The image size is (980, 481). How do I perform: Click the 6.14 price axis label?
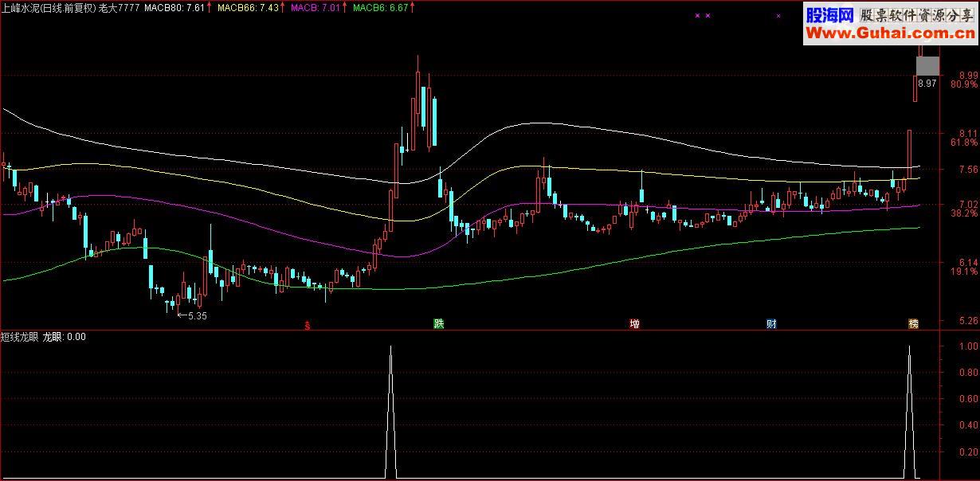pos(968,262)
